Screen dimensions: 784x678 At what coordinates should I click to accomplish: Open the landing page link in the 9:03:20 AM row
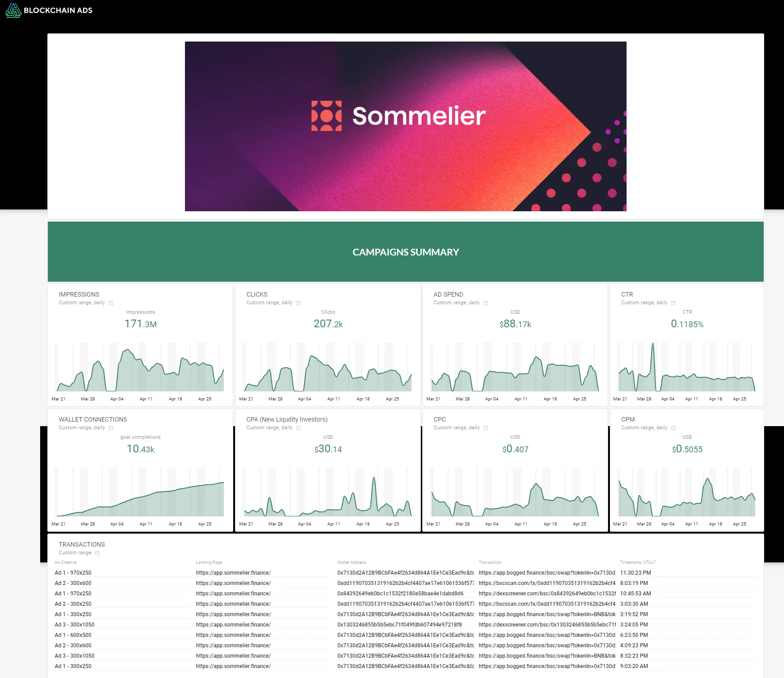233,666
